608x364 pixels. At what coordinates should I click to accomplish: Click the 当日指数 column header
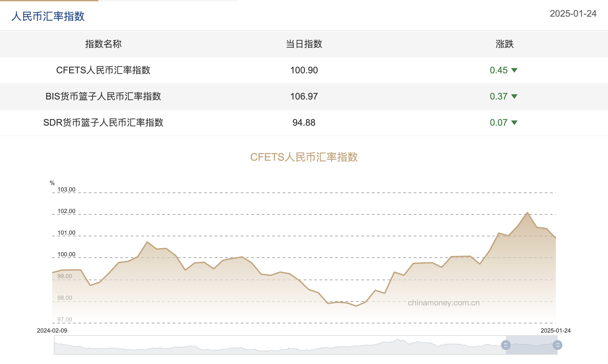(304, 44)
